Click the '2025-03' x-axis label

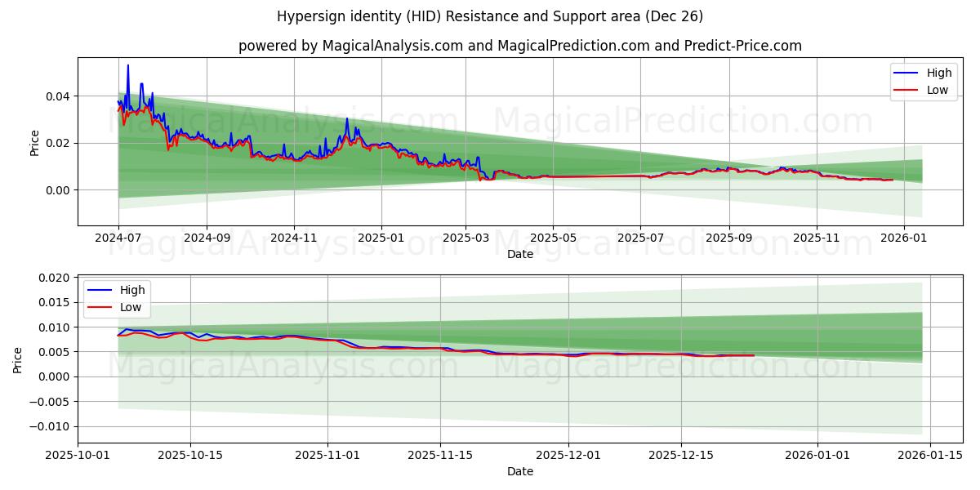tap(465, 238)
